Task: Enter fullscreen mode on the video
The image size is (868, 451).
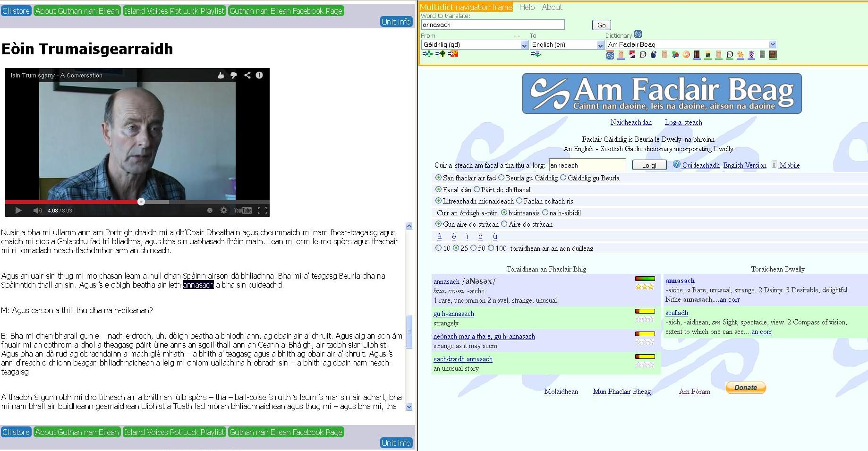Action: click(x=263, y=211)
